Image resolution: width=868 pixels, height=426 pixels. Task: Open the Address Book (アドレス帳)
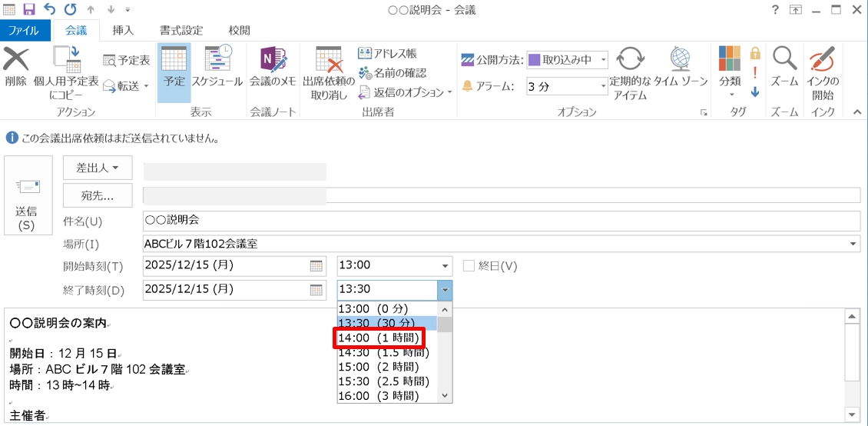(x=388, y=53)
